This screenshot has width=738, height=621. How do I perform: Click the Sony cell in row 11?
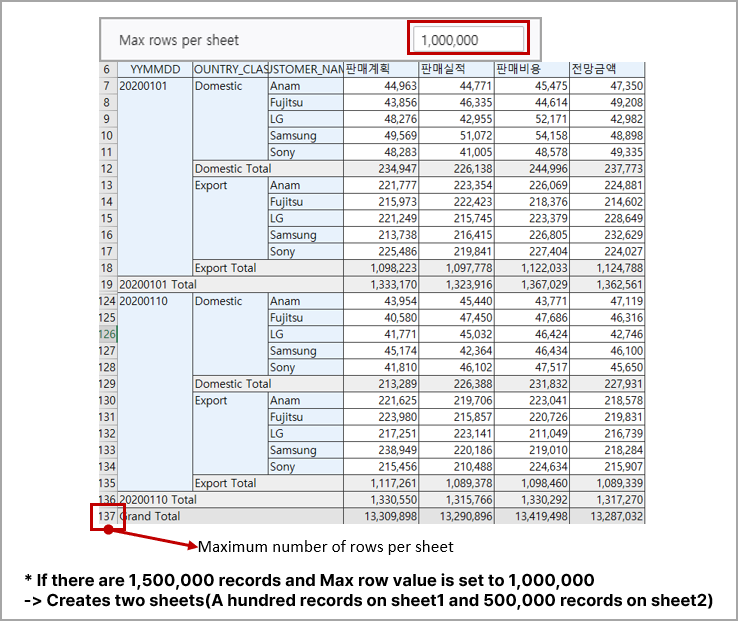click(305, 152)
